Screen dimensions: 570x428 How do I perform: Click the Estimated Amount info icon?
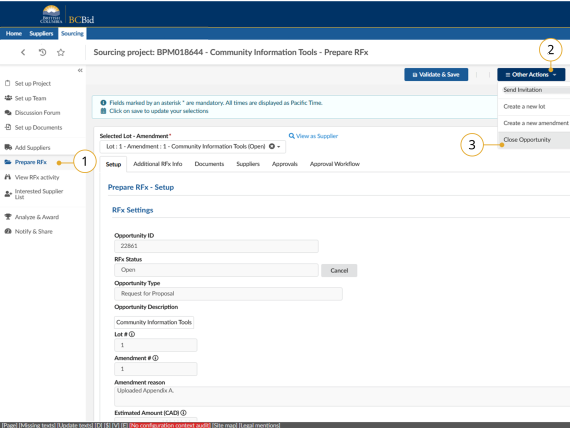pos(184,413)
